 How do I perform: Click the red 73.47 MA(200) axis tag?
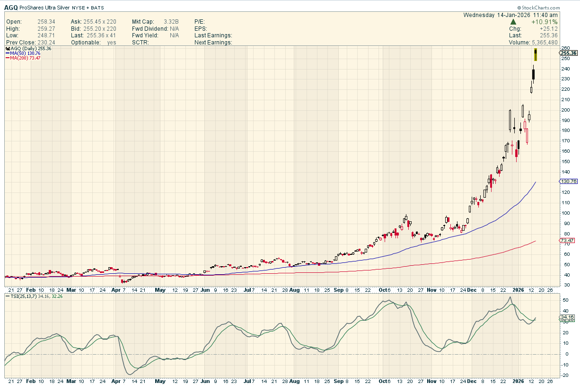pyautogui.click(x=567, y=241)
